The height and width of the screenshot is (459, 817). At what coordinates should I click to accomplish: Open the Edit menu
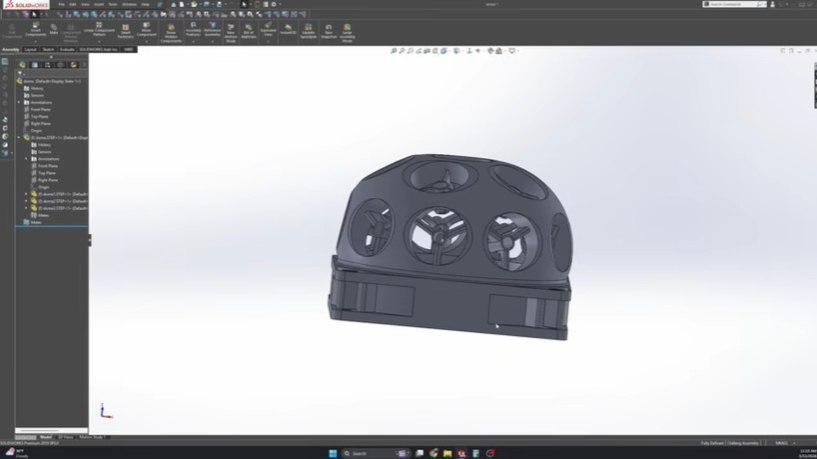pos(72,4)
